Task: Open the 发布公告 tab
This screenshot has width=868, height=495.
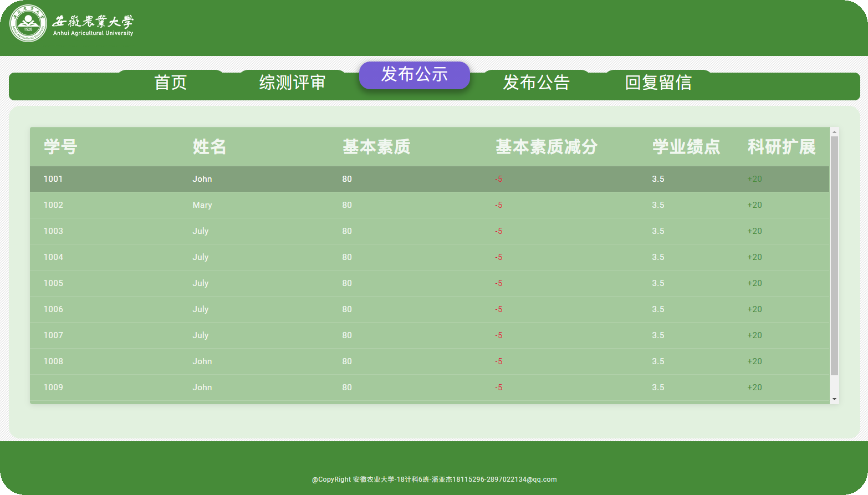Action: [x=537, y=83]
